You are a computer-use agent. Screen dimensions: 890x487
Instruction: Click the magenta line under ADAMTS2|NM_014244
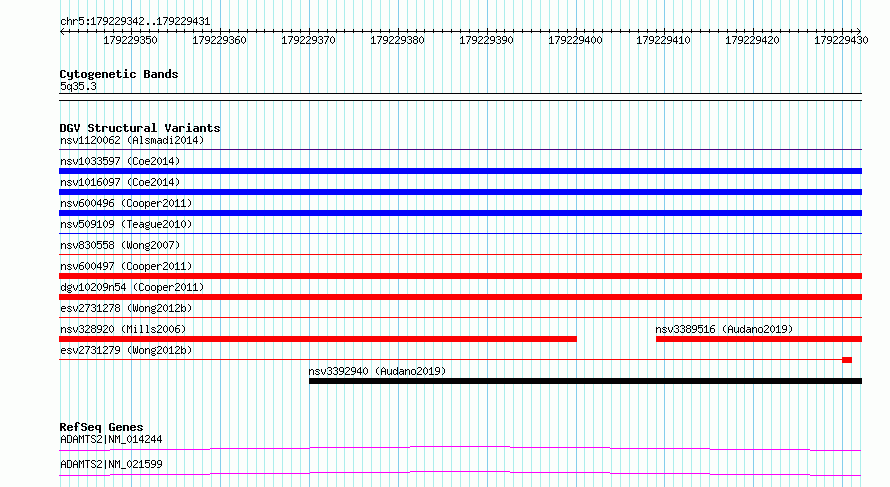tap(460, 448)
